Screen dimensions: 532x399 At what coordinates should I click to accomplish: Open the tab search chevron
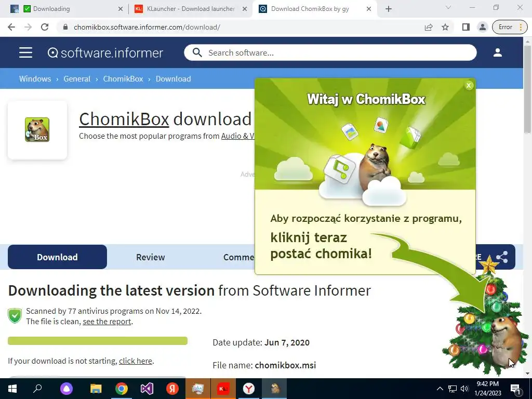448,7
